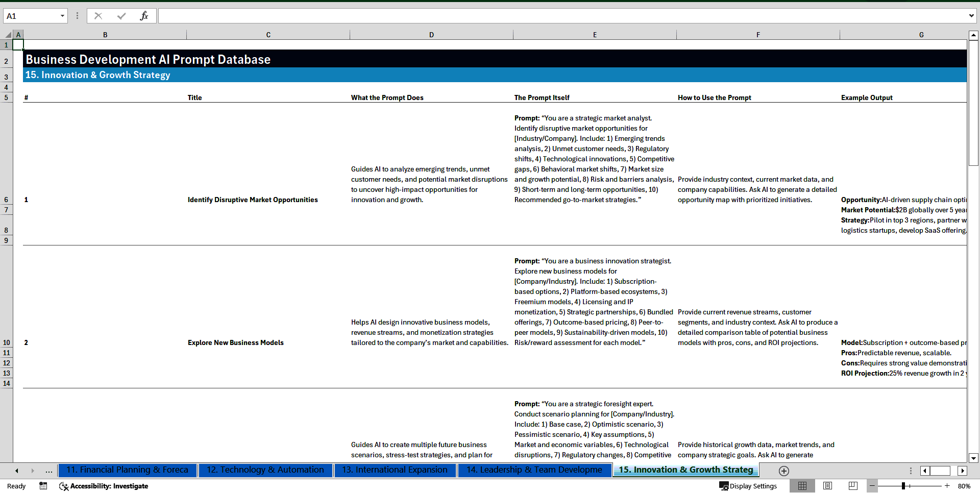980x493 pixels.
Task: Click the select-all triangle above row numbers
Action: (7, 34)
